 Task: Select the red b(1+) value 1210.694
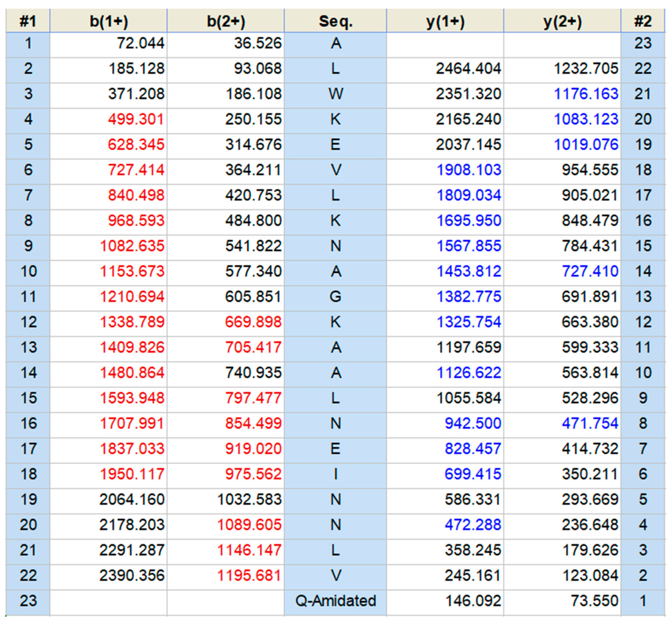[132, 297]
